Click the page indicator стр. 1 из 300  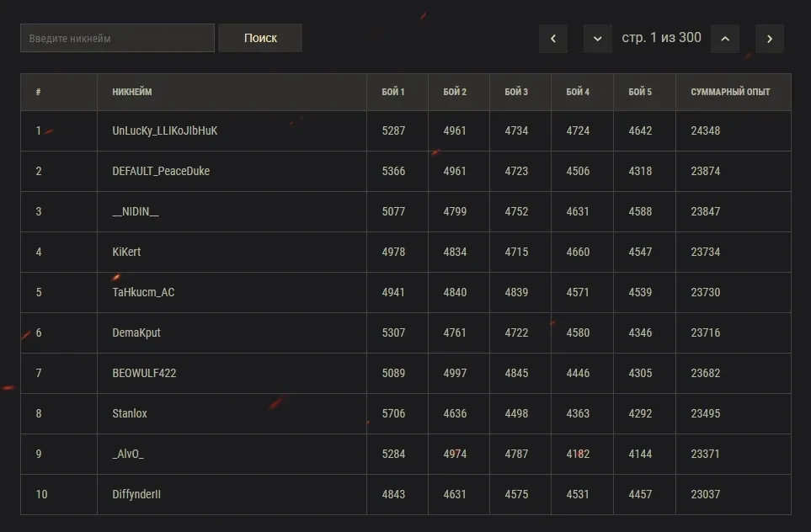(661, 38)
